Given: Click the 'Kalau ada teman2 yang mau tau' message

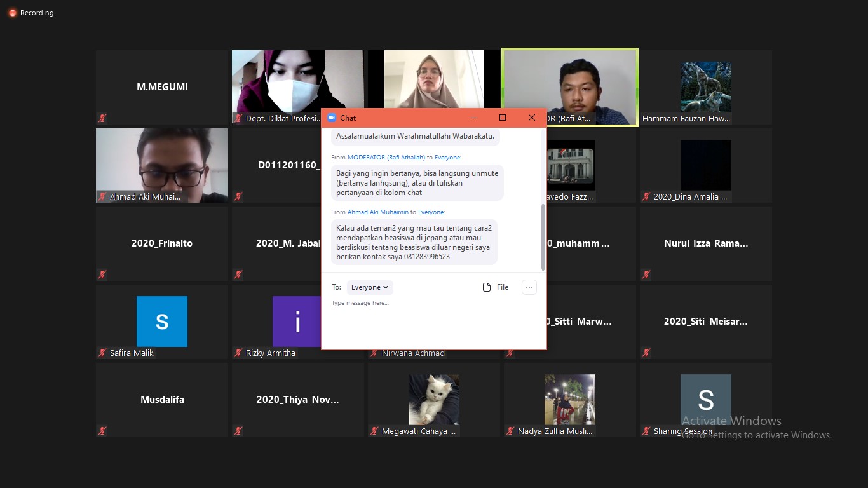Looking at the screenshot, I should (x=414, y=242).
